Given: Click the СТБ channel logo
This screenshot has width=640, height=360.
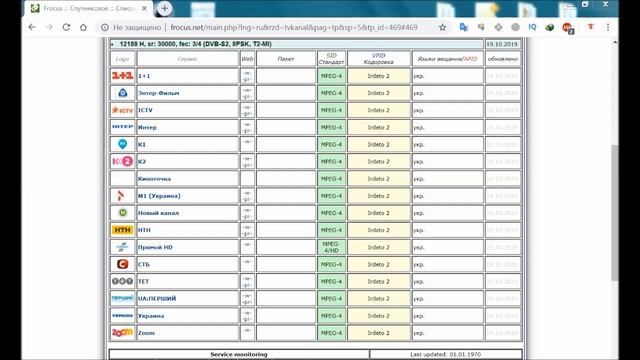Looking at the screenshot, I should (x=122, y=264).
